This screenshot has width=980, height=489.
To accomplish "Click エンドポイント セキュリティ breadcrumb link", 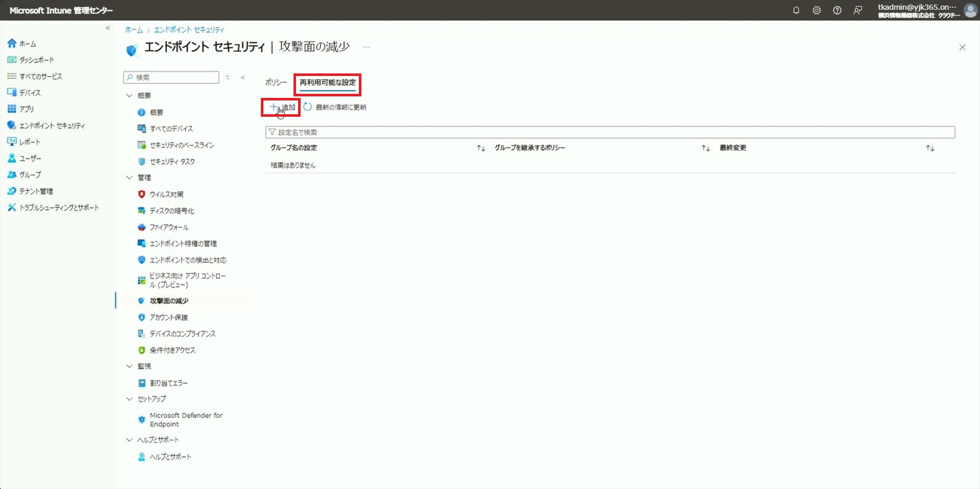I will point(189,30).
